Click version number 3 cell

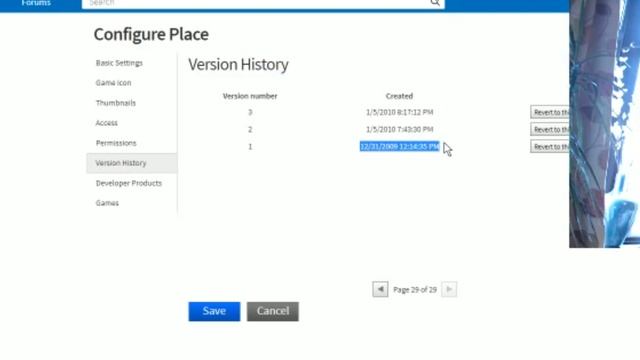250,112
